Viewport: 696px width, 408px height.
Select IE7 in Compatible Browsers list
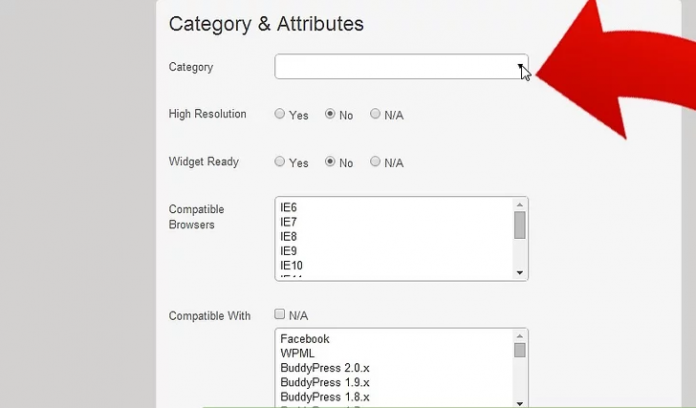[x=288, y=222]
